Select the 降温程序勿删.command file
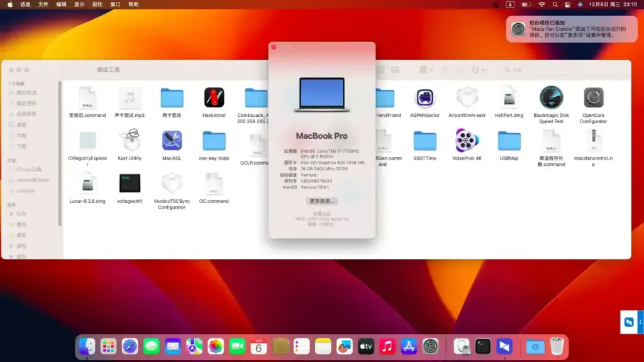The height and width of the screenshot is (362, 644). point(551,141)
